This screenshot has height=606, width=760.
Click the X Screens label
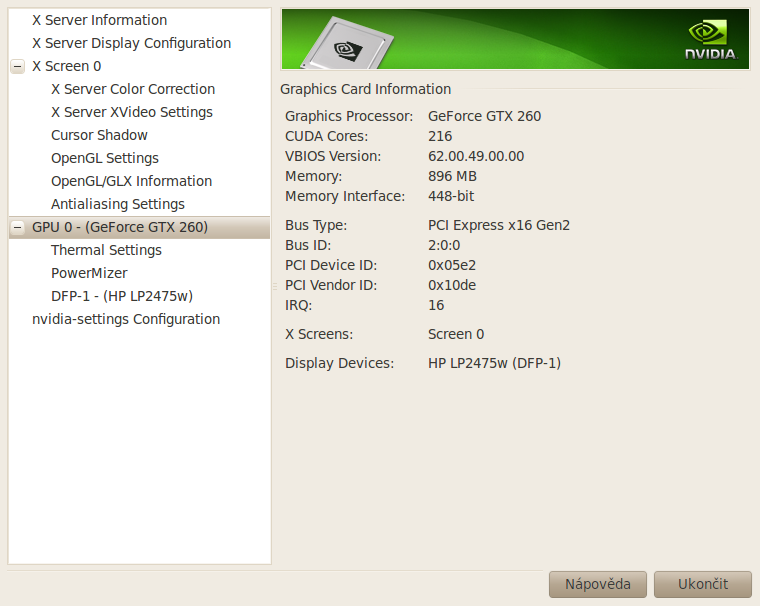click(319, 335)
